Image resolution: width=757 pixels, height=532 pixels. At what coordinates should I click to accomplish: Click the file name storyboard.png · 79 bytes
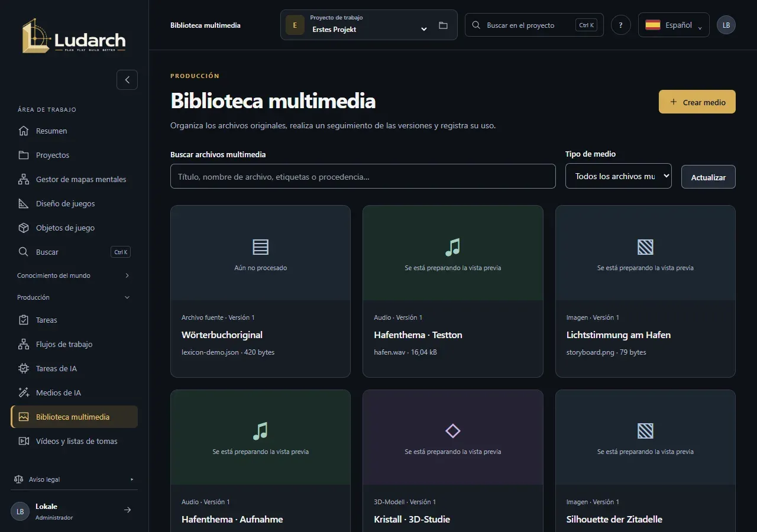[x=606, y=352]
